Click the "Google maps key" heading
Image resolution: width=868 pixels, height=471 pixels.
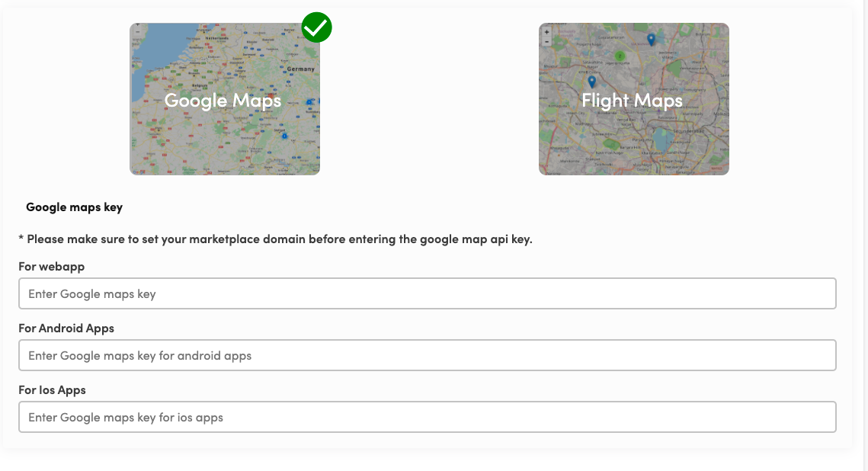(74, 207)
